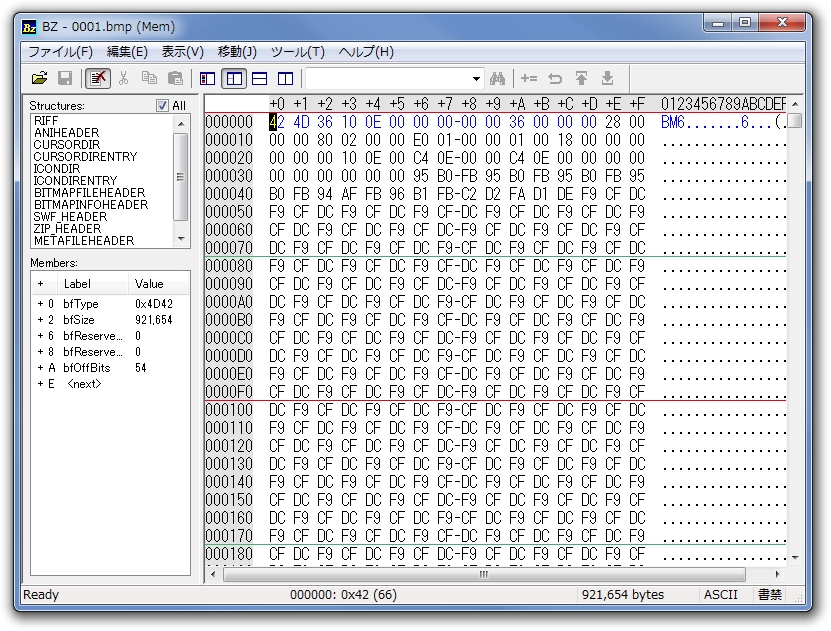Expand the bfOffBits member row
Image resolution: width=831 pixels, height=631 pixels.
point(42,368)
